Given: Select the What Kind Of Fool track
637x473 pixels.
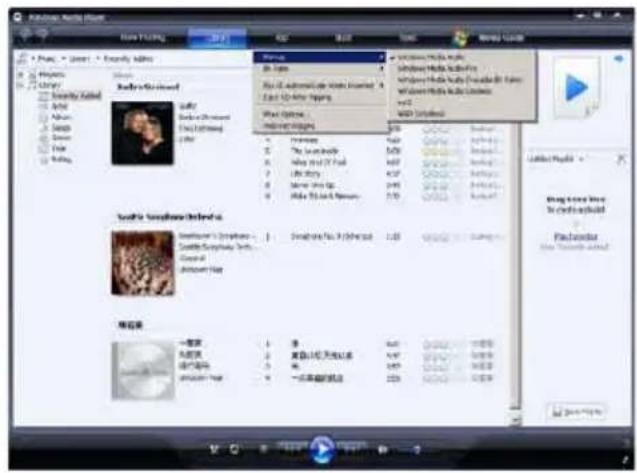Looking at the screenshot, I should [x=318, y=163].
